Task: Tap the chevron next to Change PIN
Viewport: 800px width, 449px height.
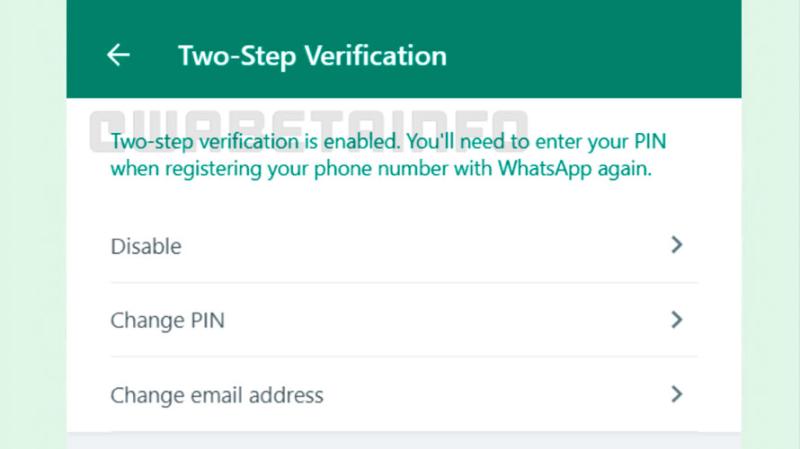Action: [x=677, y=320]
